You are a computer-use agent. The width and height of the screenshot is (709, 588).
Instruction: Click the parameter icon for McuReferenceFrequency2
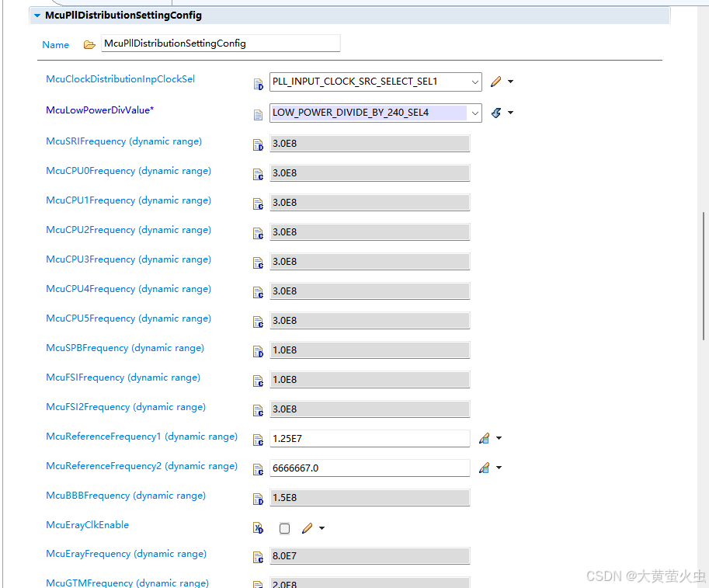258,469
